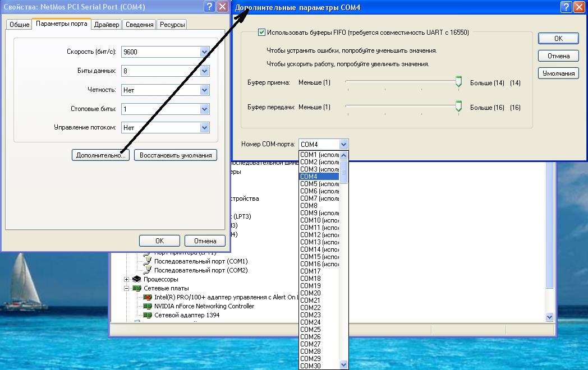Select COM20 in the port list

point(319,293)
